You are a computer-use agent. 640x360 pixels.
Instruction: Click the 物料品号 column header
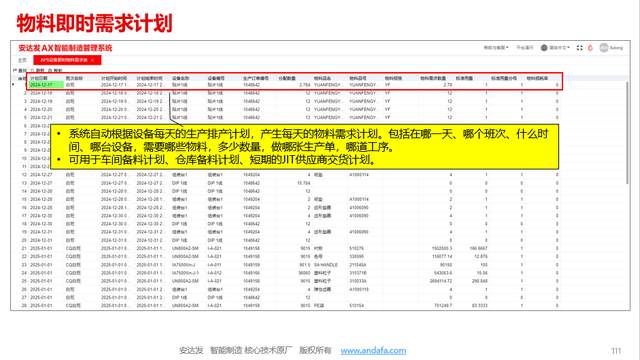[x=358, y=78]
